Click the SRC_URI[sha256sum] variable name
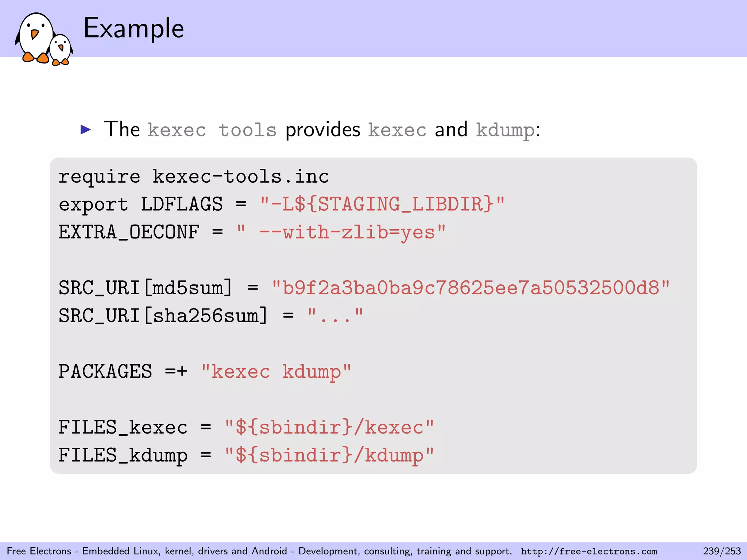Viewport: 747px width, 560px height. point(163,316)
